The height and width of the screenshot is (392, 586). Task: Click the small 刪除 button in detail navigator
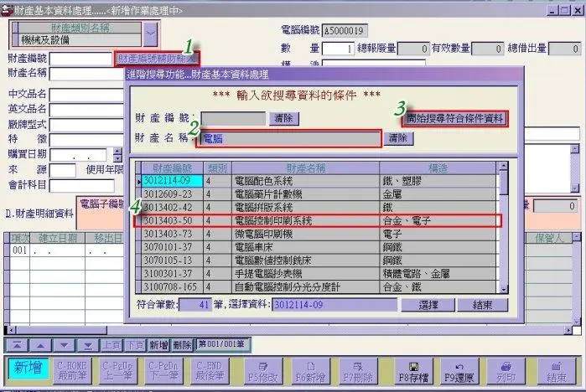pyautogui.click(x=183, y=345)
